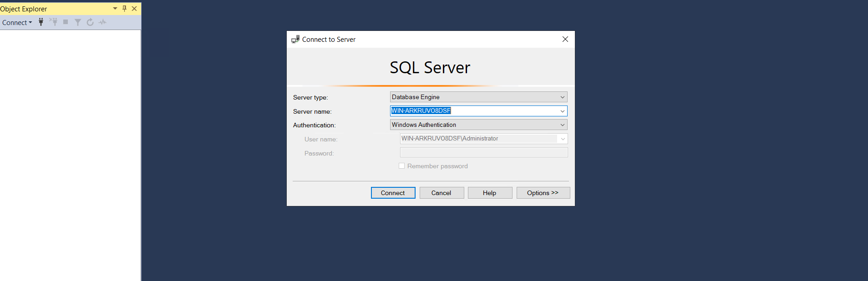Viewport: 868px width, 281px height.
Task: Click the Activity Monitor icon in Object Explorer
Action: 102,22
